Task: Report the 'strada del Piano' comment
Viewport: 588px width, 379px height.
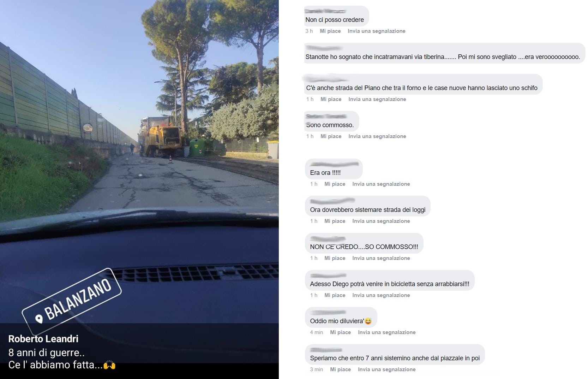Action: click(x=377, y=99)
